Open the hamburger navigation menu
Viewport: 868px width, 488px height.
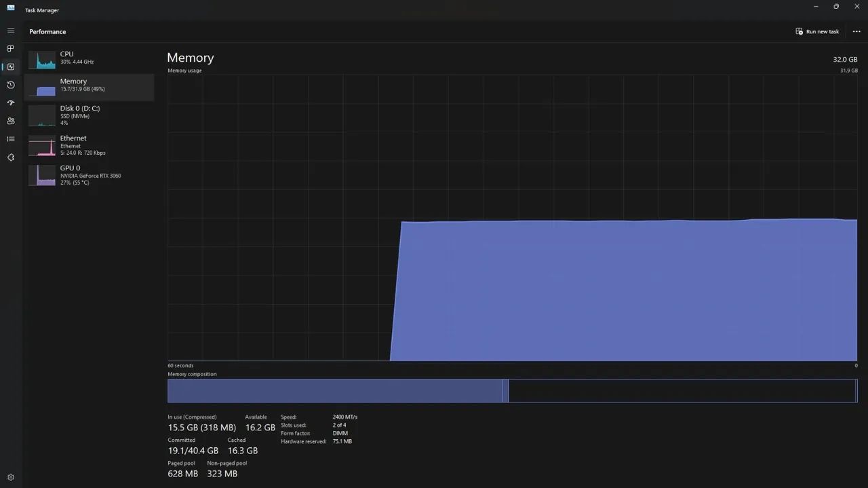click(10, 31)
